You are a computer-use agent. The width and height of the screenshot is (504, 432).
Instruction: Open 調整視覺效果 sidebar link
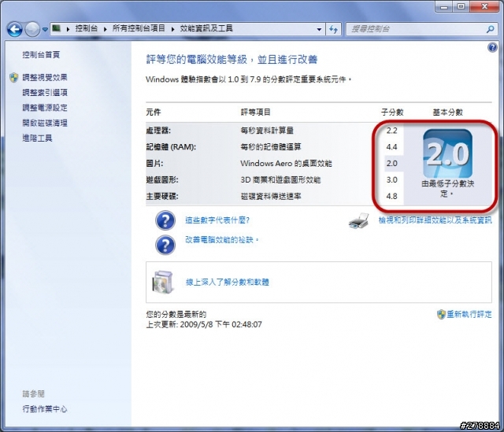tap(45, 77)
